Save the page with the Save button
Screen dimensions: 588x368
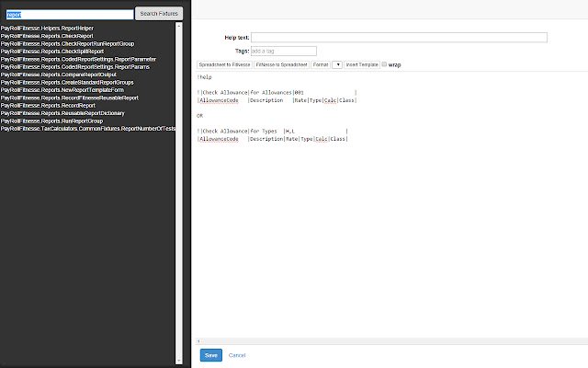pyautogui.click(x=210, y=355)
